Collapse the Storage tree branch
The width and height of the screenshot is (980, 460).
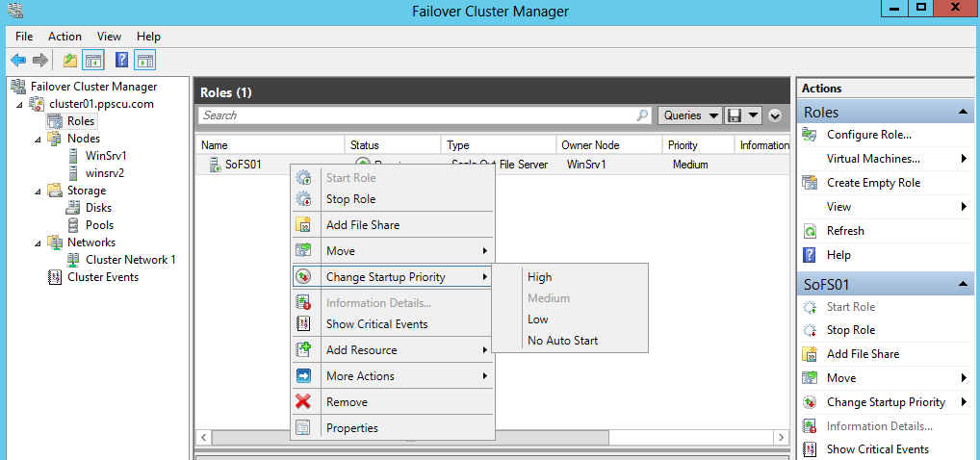click(x=39, y=191)
